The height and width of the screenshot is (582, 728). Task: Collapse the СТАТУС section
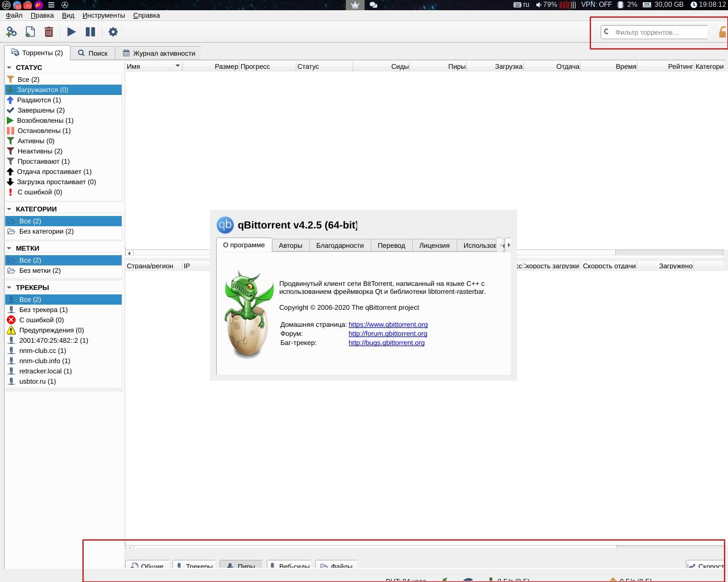pyautogui.click(x=9, y=68)
